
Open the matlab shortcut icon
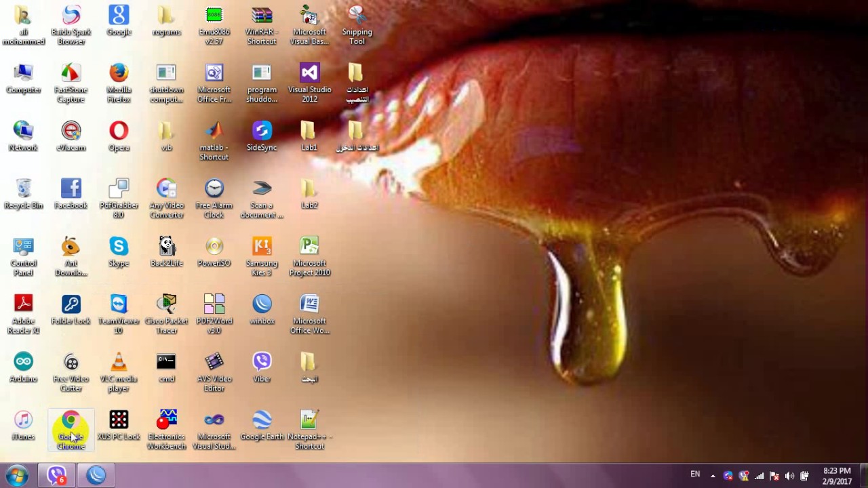pyautogui.click(x=214, y=141)
